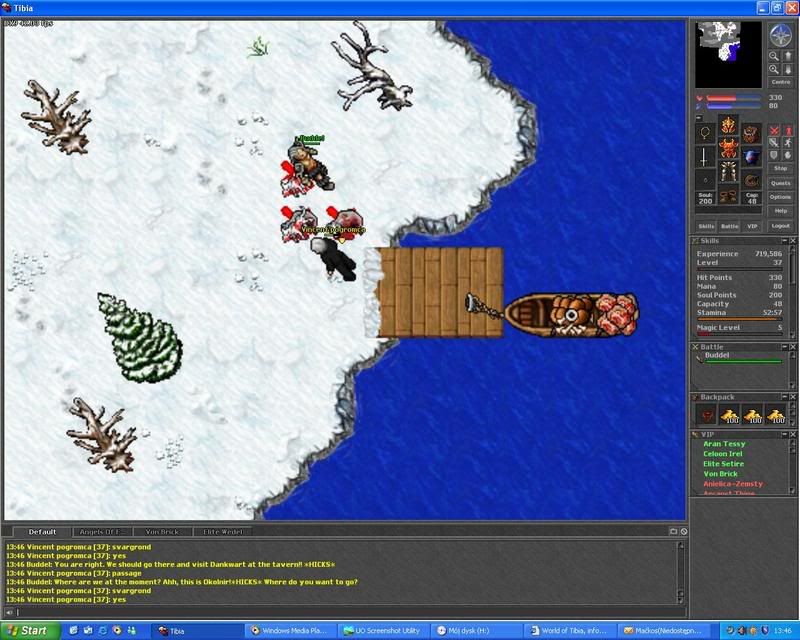
Task: Toggle the chat volume say mode button
Action: click(9, 612)
